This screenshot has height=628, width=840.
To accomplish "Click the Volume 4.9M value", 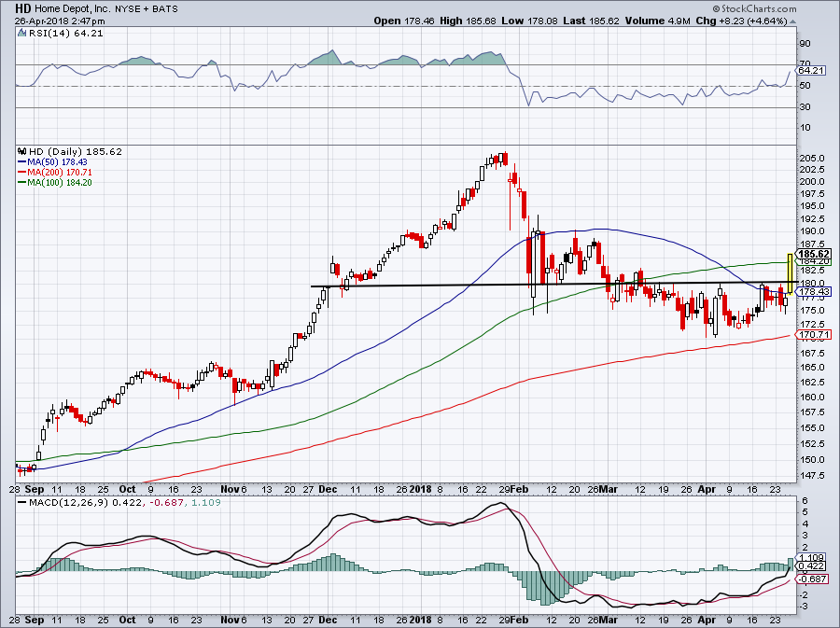I will pos(658,21).
